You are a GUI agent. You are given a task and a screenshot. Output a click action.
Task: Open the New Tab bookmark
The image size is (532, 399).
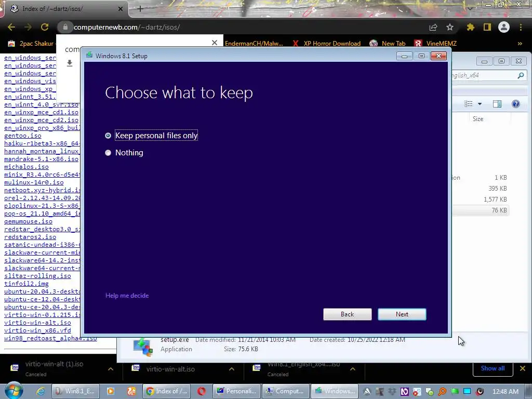388,44
